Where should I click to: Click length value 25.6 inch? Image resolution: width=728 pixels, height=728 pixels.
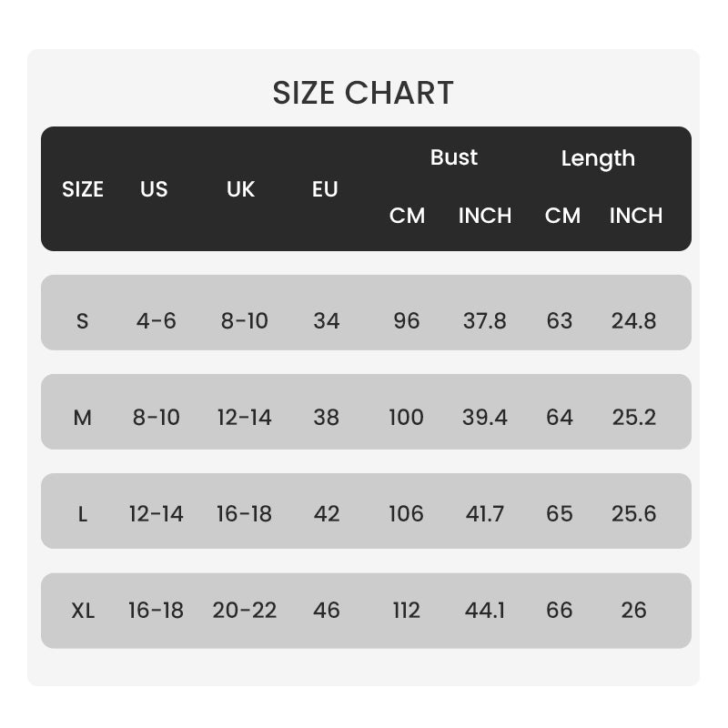[633, 514]
